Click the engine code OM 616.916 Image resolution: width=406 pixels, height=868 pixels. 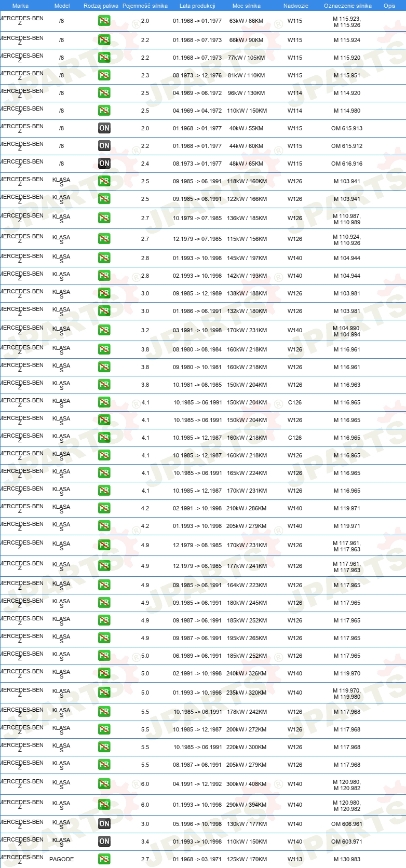[347, 164]
